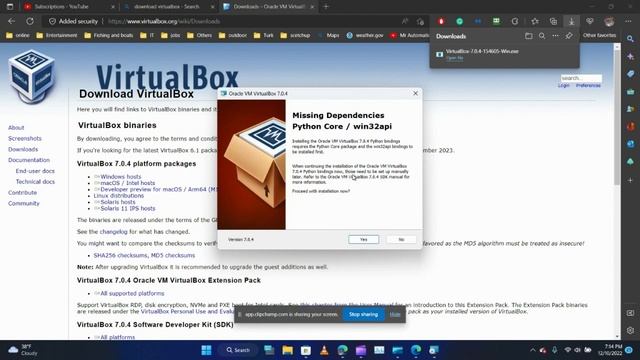Image resolution: width=640 pixels, height=360 pixels.
Task: Open the Others bookmarks folder
Action: pyautogui.click(x=200, y=36)
